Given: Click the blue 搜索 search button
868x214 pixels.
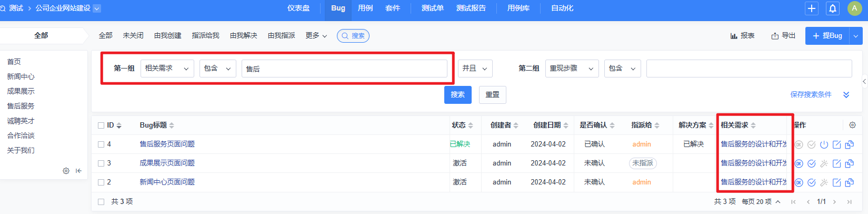Looking at the screenshot, I should click(x=458, y=95).
